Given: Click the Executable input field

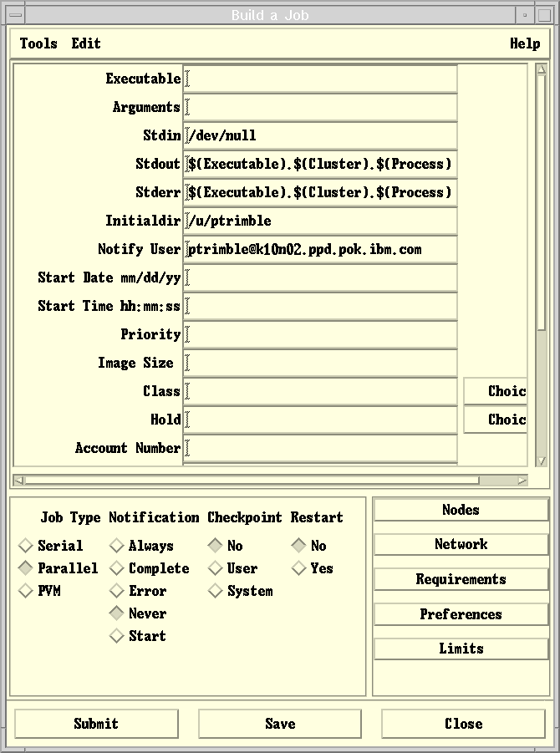Looking at the screenshot, I should 320,79.
